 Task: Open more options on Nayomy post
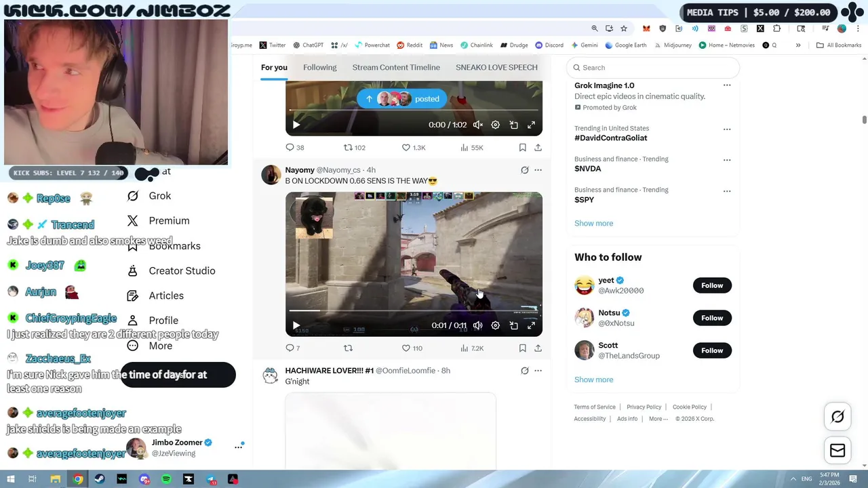[538, 170]
